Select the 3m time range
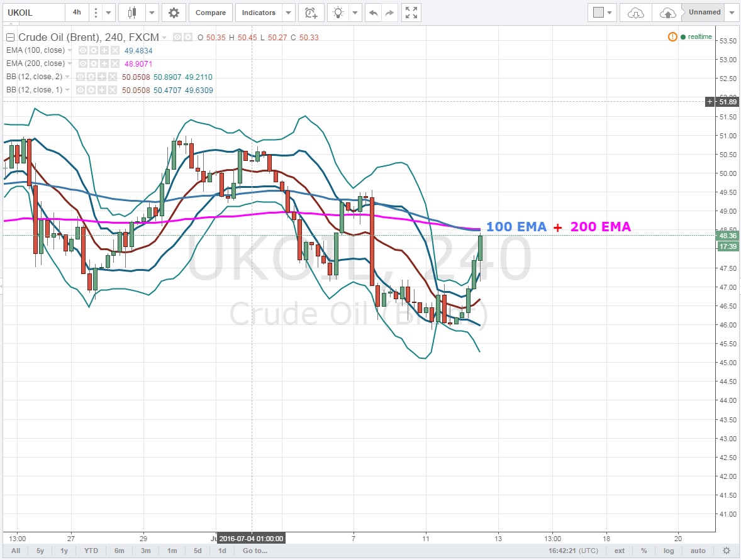The image size is (741, 560). [x=145, y=551]
